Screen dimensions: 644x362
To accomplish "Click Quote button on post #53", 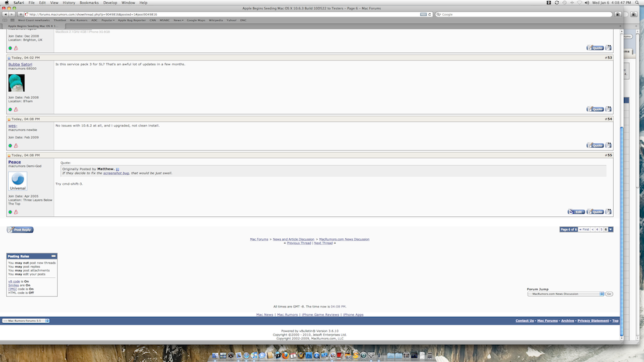I will tap(595, 109).
